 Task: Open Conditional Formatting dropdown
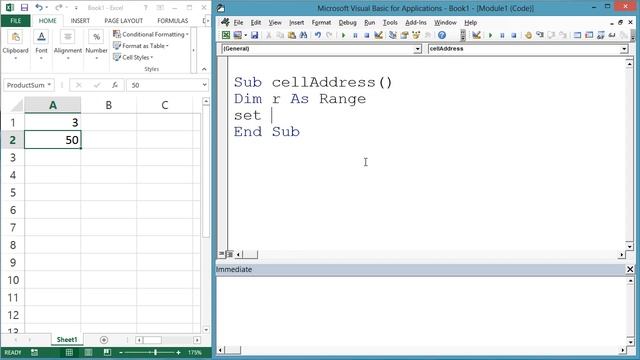point(151,34)
